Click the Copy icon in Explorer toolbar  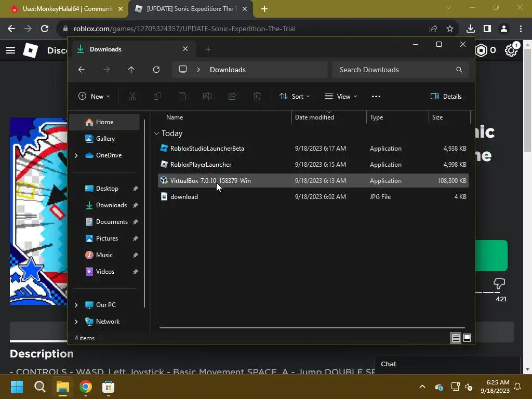(x=157, y=96)
